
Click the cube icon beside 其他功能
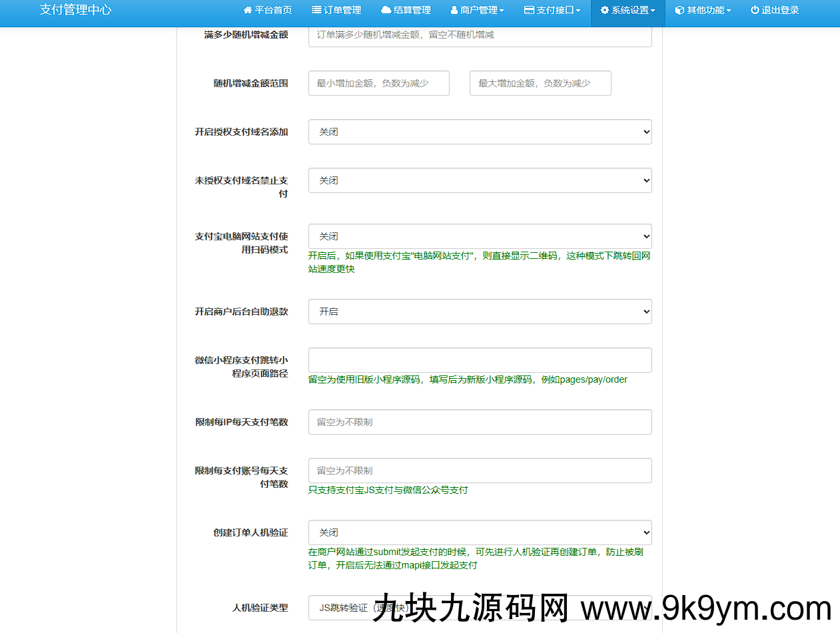coord(679,11)
